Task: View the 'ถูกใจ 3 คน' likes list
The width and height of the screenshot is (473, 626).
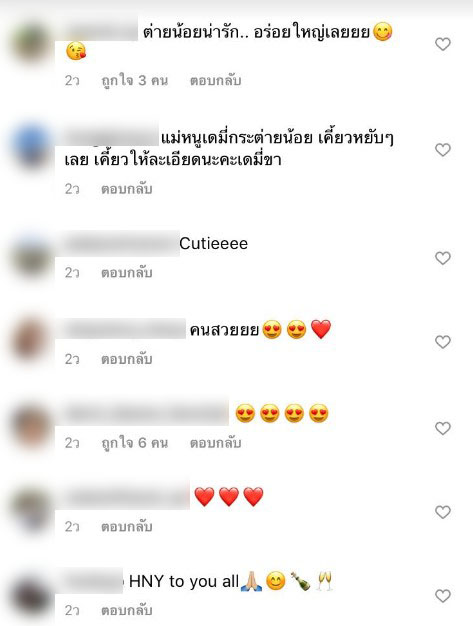Action: point(135,80)
